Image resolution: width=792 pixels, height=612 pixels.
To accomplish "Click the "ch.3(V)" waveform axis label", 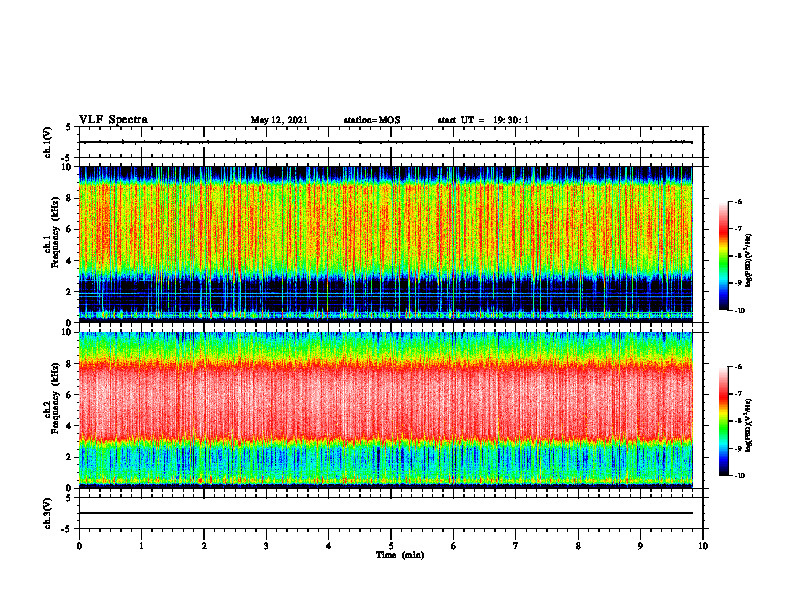I will [x=48, y=513].
